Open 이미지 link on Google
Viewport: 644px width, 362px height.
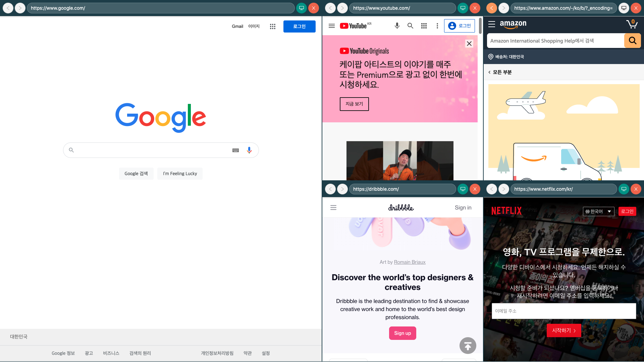coord(254,26)
